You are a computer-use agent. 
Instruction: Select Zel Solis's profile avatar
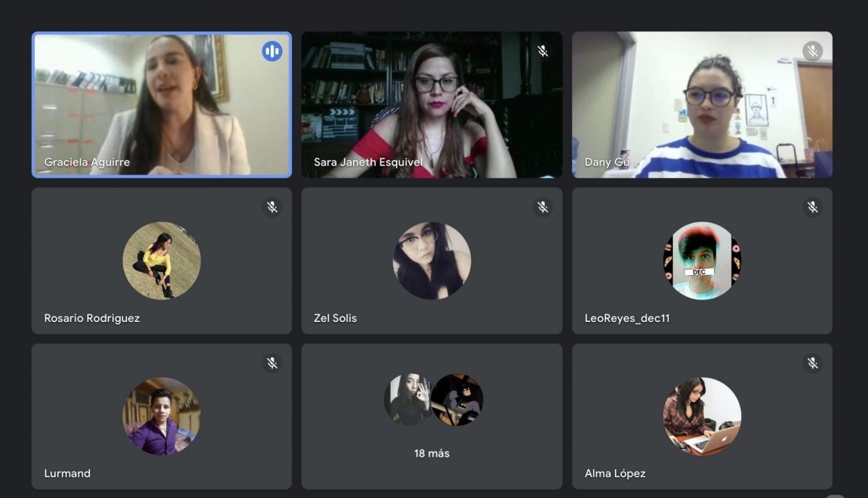432,261
